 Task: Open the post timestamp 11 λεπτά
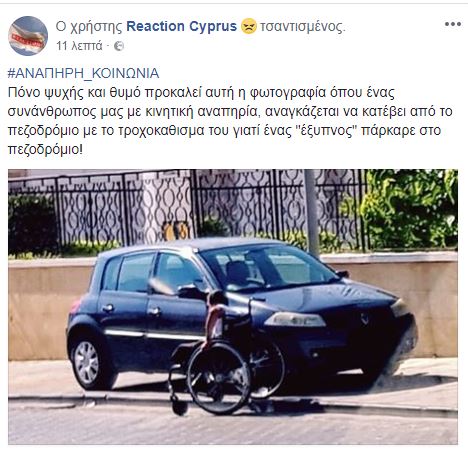[x=79, y=46]
